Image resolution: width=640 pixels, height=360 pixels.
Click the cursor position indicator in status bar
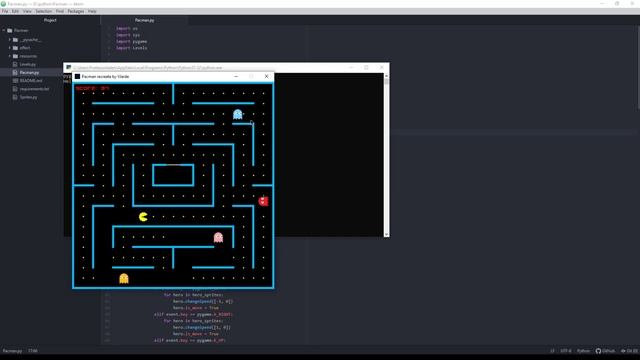pos(33,351)
